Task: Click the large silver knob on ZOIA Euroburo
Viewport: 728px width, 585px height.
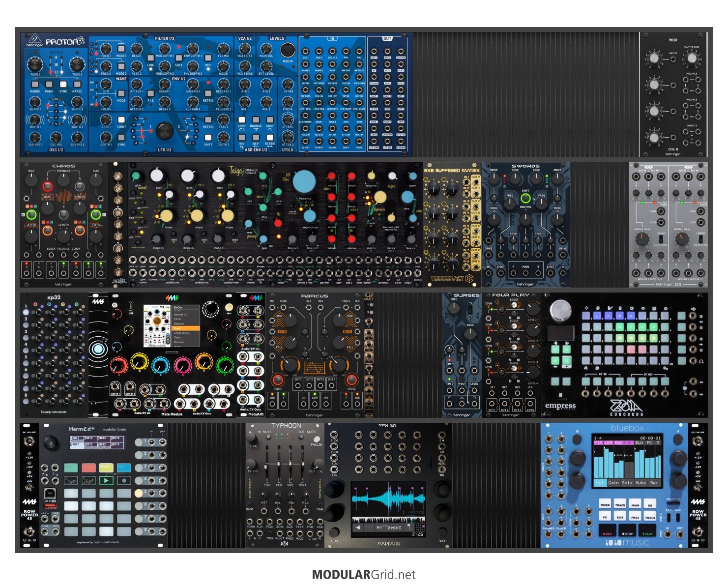Action: [x=560, y=311]
